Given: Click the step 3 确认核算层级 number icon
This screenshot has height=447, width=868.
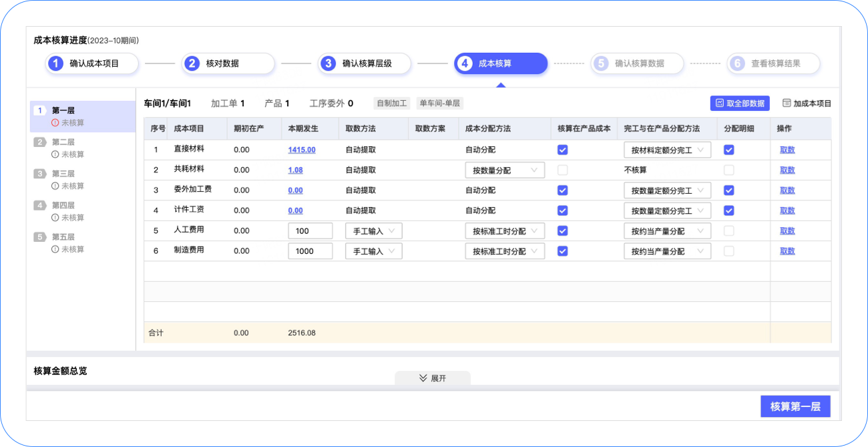Looking at the screenshot, I should pos(328,63).
